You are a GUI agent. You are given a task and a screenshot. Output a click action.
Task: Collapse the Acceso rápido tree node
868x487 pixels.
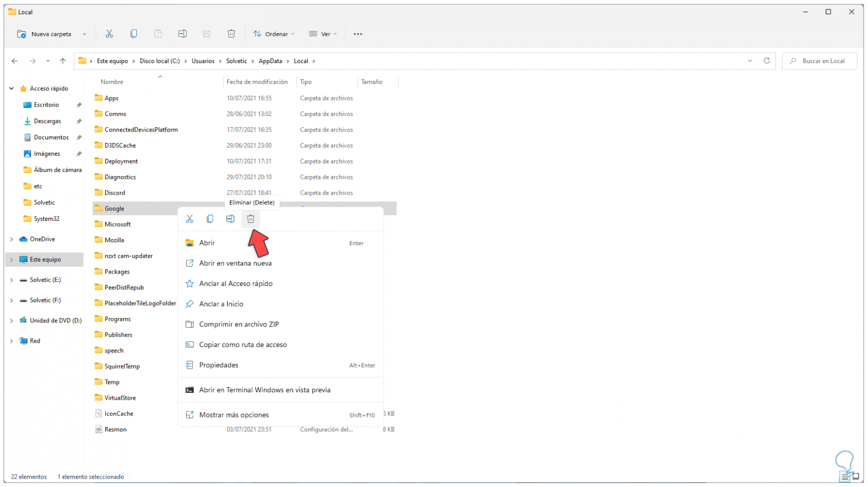12,88
